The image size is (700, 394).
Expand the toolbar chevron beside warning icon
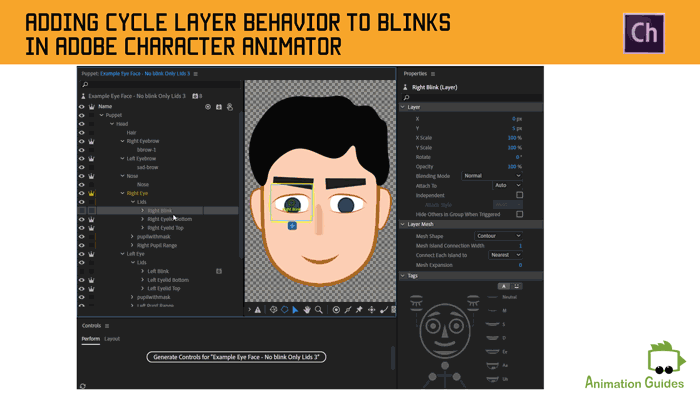tap(250, 310)
